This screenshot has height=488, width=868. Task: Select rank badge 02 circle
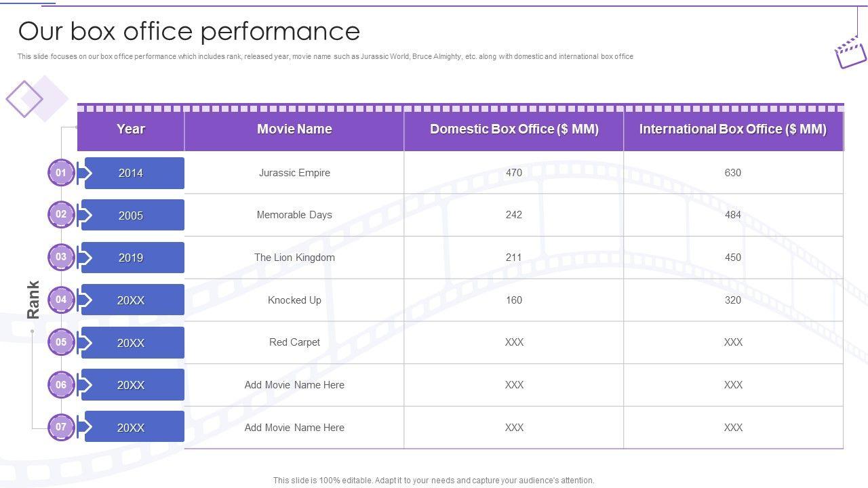(61, 215)
